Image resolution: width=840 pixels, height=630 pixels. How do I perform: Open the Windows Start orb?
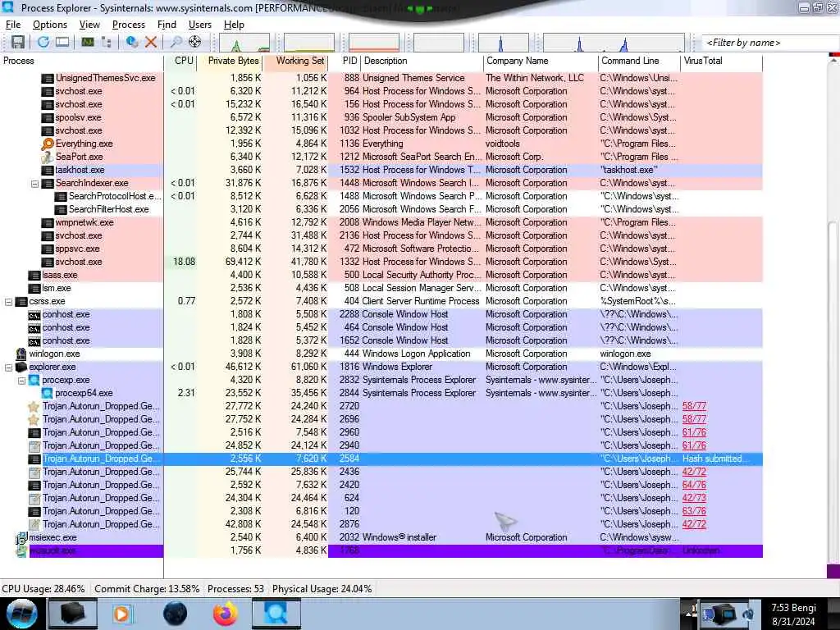[x=22, y=614]
